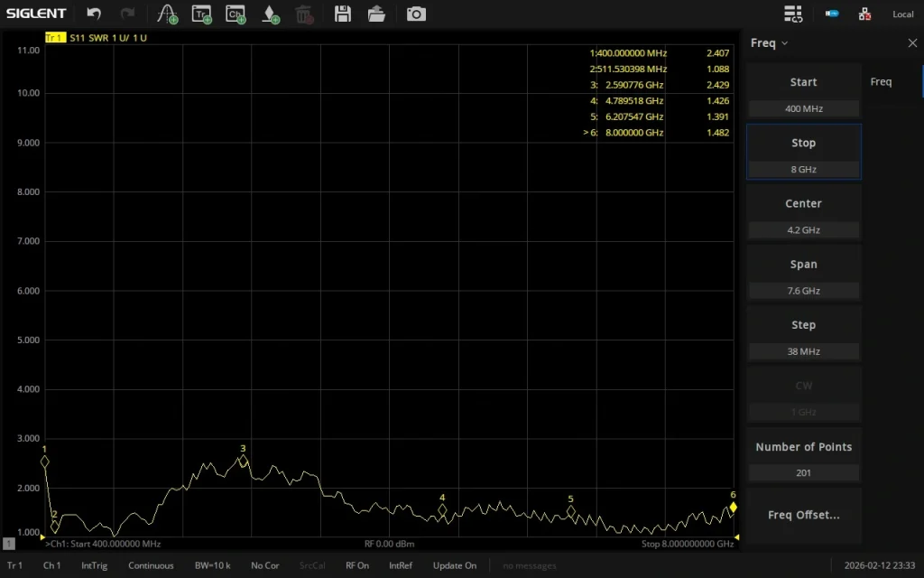Toggle IntTrig in the status bar
Screen dimensions: 924x578
94,565
